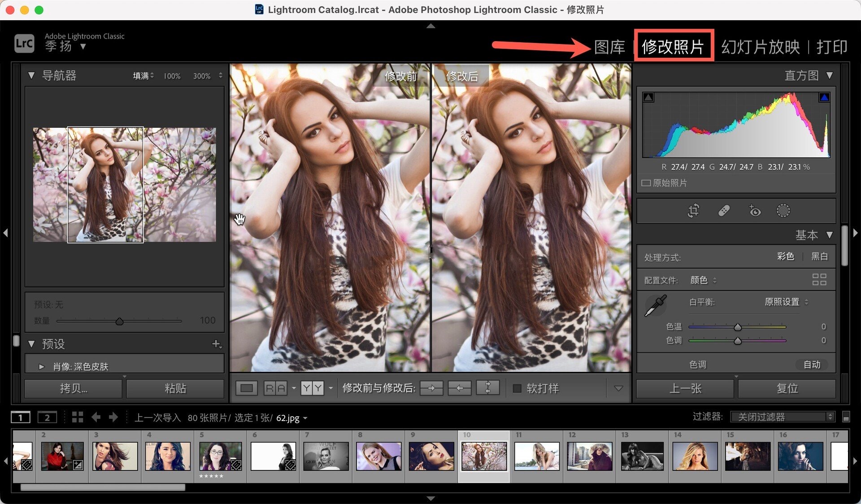861x504 pixels.
Task: Select the Healing tool bandage icon
Action: (x=724, y=211)
